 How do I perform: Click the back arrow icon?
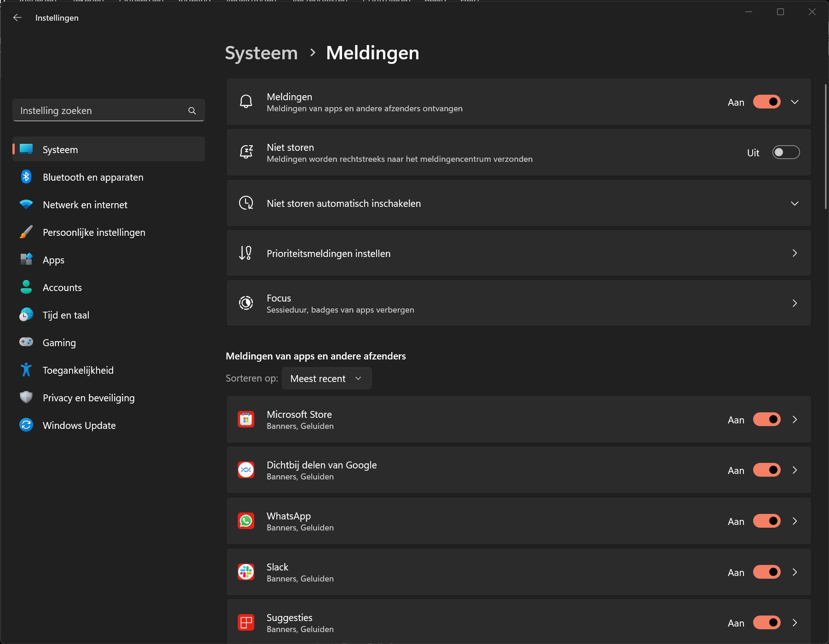[x=17, y=17]
